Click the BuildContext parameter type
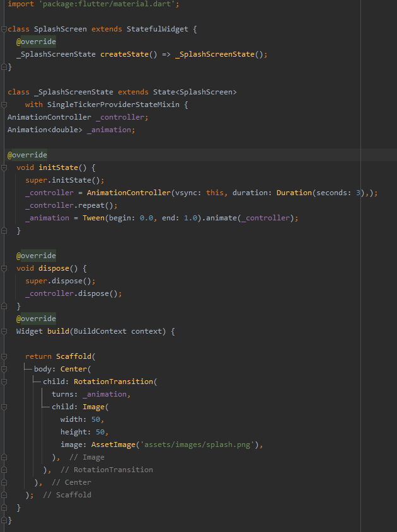Viewport: 397px width, 532px height. [100, 332]
